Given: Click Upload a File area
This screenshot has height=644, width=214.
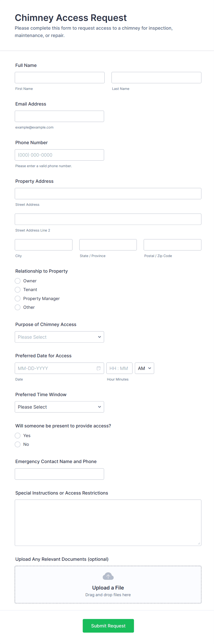Looking at the screenshot, I should coord(108,587).
